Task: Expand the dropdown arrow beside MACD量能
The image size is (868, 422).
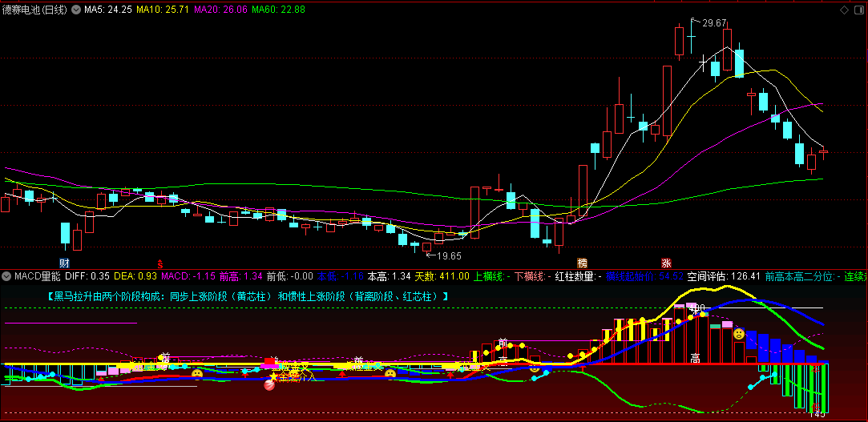Action: pos(6,276)
